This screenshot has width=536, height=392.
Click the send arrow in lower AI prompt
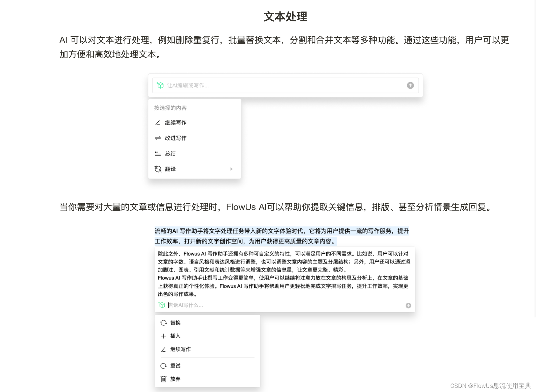[x=408, y=306]
